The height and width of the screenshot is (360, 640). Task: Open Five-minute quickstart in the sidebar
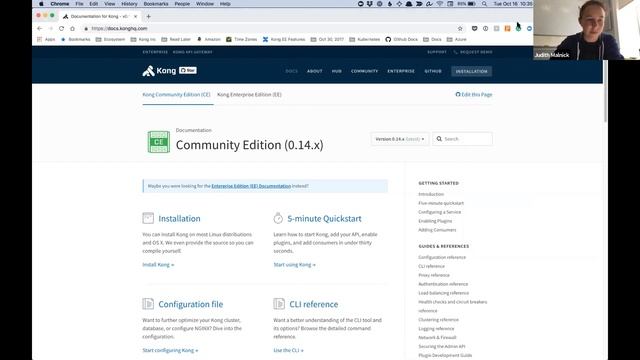(x=441, y=203)
